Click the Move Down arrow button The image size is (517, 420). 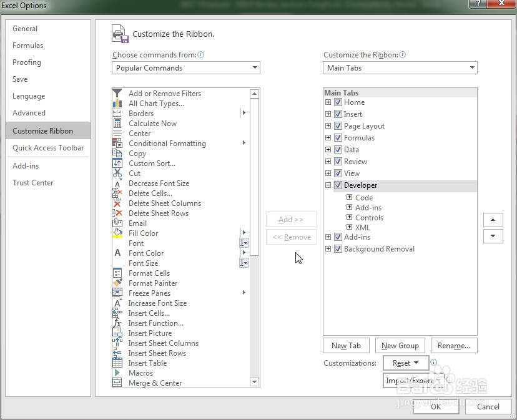[493, 236]
